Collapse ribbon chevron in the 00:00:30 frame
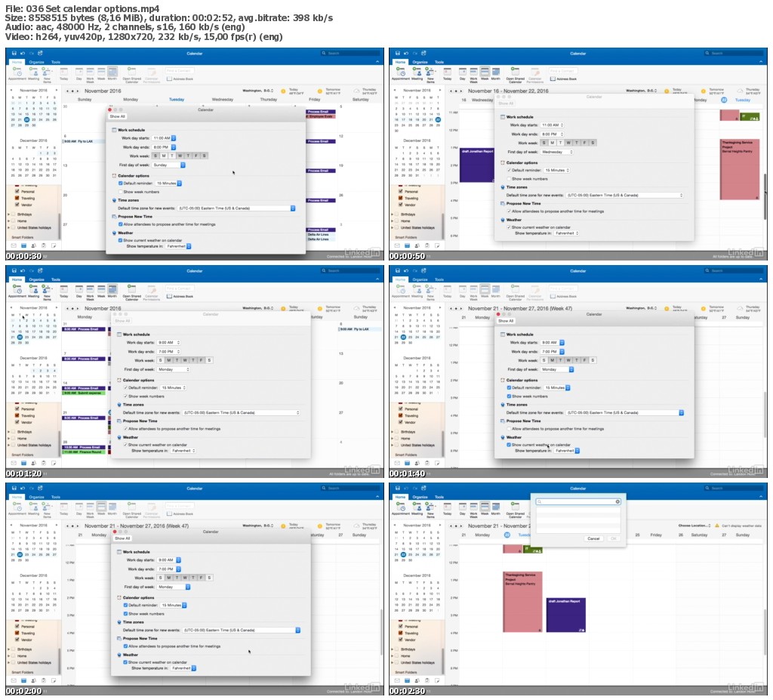This screenshot has width=773, height=700. click(x=377, y=62)
